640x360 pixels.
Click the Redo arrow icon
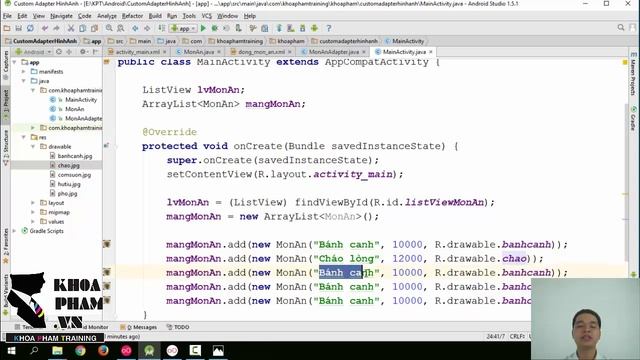click(56, 28)
